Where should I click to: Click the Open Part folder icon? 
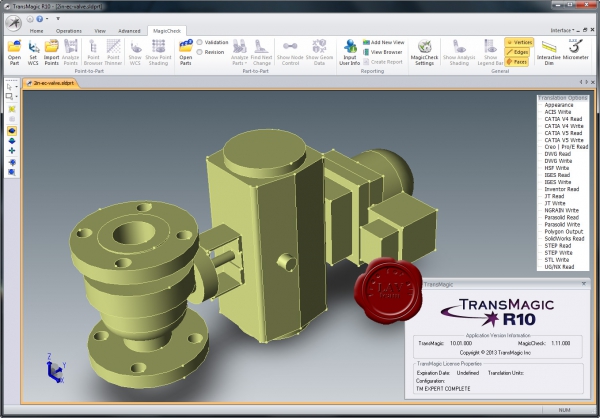click(x=14, y=52)
